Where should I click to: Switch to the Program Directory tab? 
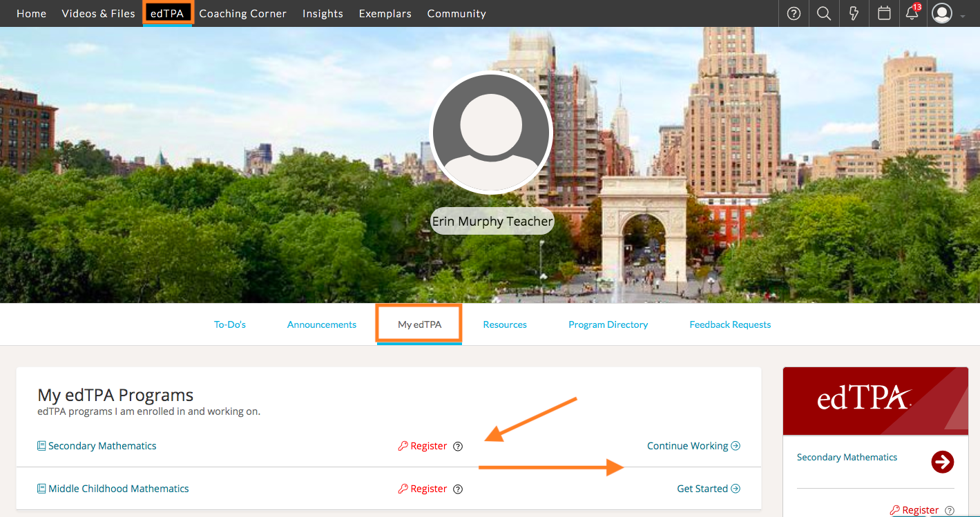click(608, 324)
